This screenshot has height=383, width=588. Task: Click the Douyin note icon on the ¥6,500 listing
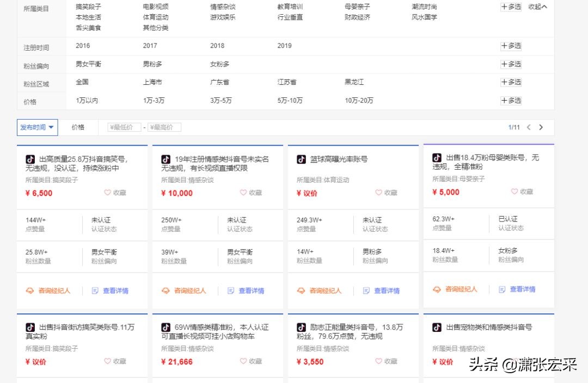30,159
